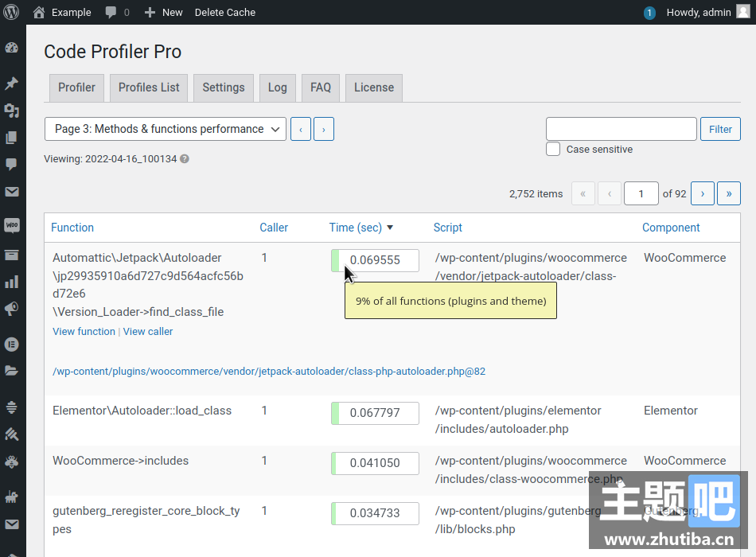The image size is (756, 557).
Task: Open the bee insect sidebar icon
Action: tap(12, 462)
